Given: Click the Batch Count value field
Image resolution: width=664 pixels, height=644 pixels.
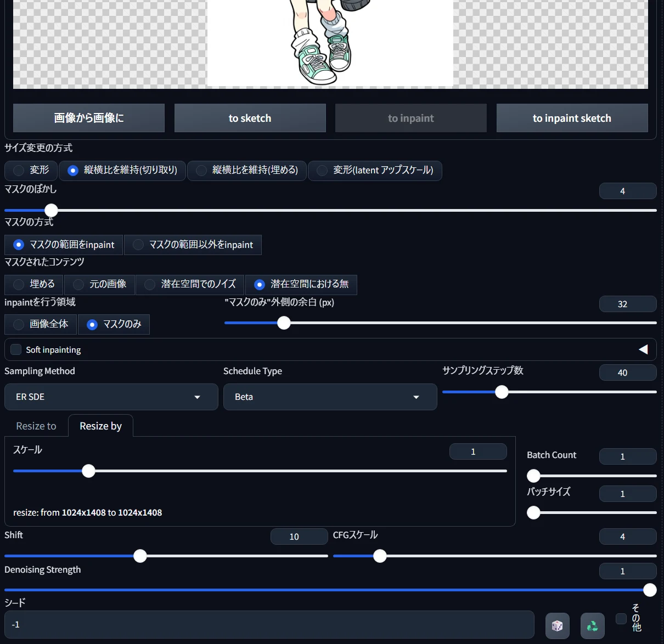Looking at the screenshot, I should (x=628, y=456).
